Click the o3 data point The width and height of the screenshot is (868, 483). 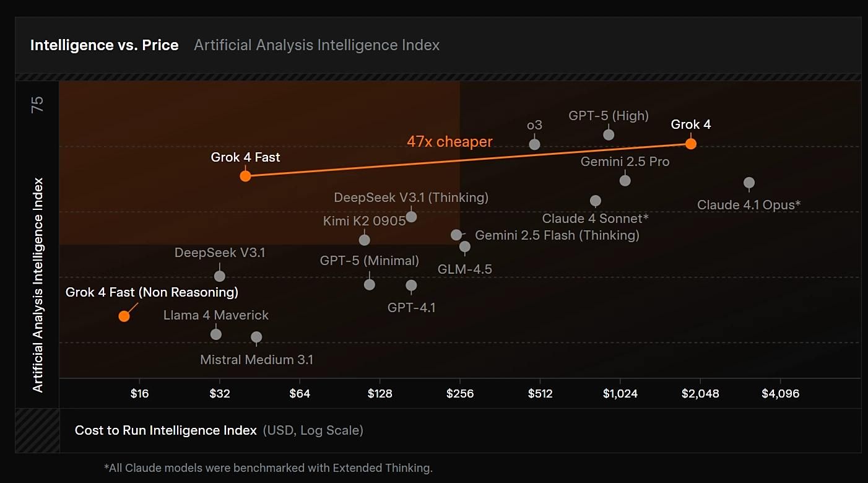click(534, 144)
